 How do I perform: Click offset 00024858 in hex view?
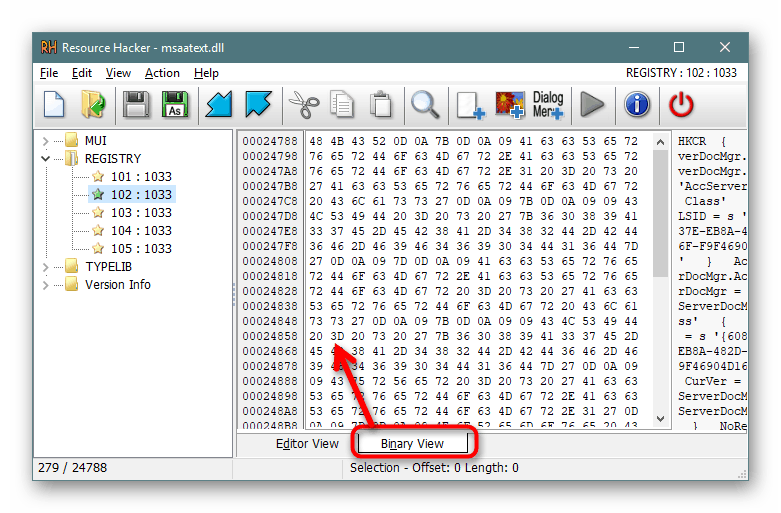coord(269,336)
